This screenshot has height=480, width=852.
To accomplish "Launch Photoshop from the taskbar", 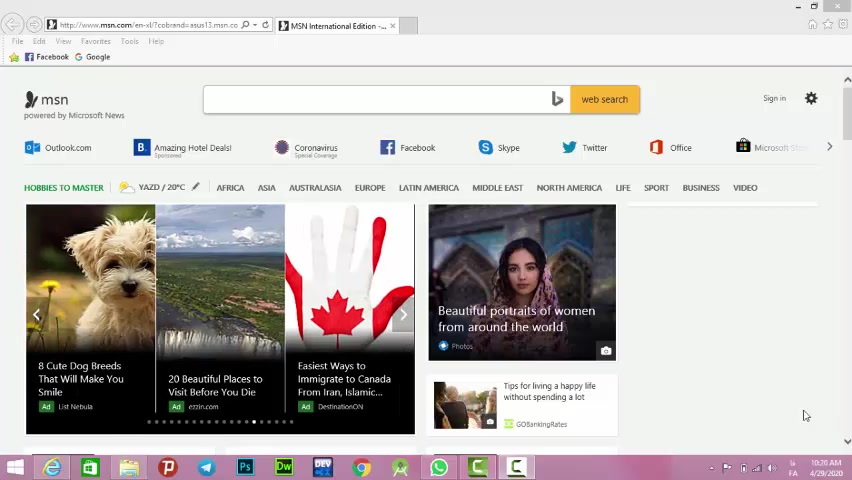I will [245, 467].
